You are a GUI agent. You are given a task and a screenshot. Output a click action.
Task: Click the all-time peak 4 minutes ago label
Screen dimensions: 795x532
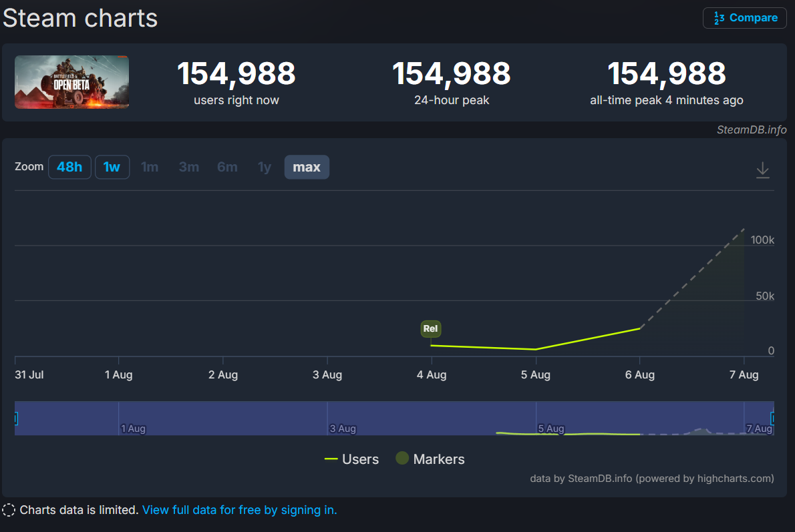667,100
